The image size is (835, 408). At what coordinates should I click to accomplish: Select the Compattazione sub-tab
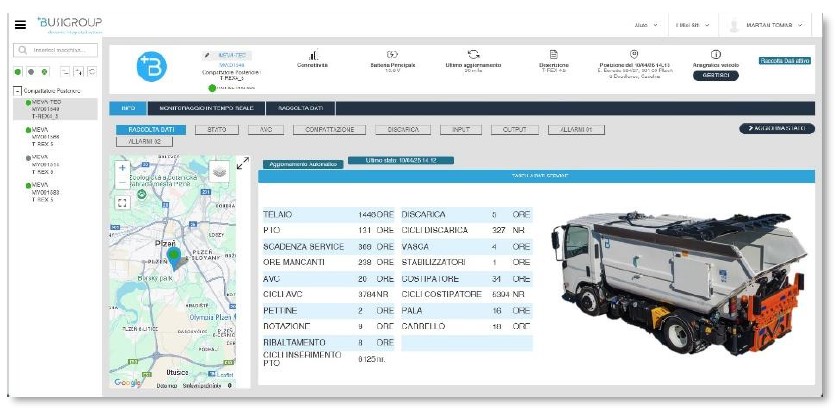click(330, 129)
